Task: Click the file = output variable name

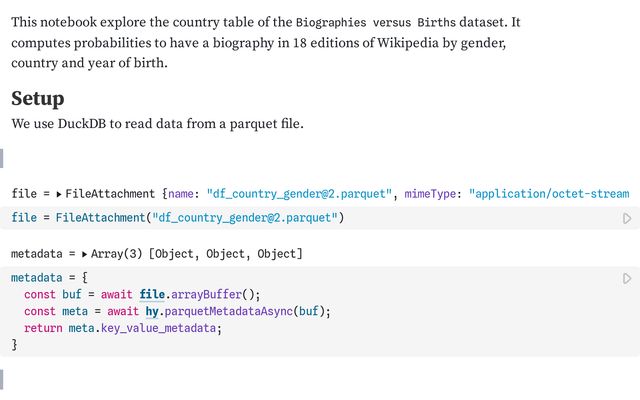Action: [24, 193]
